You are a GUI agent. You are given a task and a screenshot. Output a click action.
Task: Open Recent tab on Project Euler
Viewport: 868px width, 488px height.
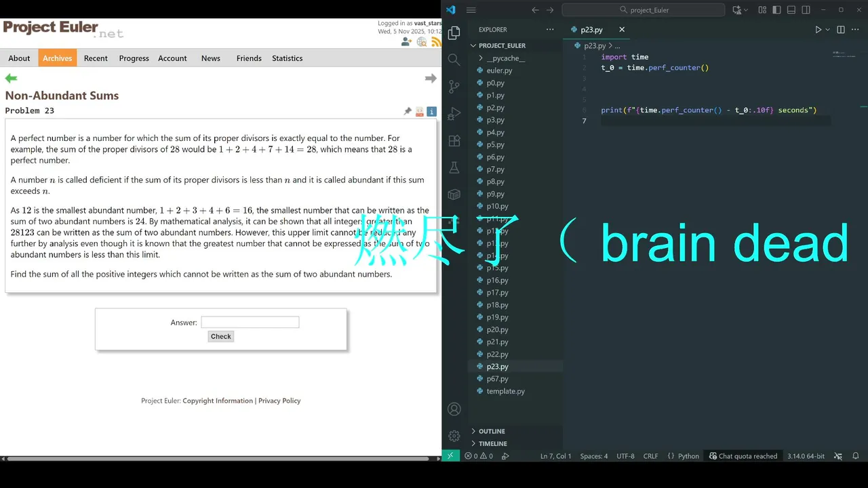pyautogui.click(x=96, y=58)
